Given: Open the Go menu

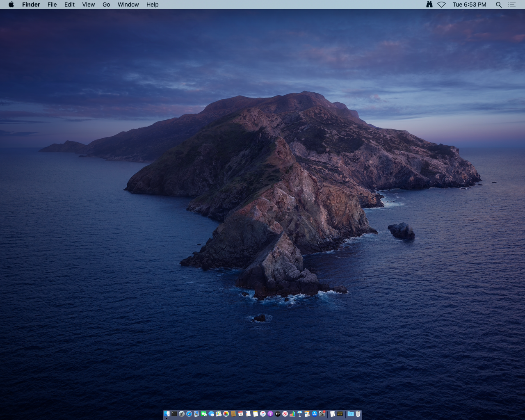Looking at the screenshot, I should point(106,5).
